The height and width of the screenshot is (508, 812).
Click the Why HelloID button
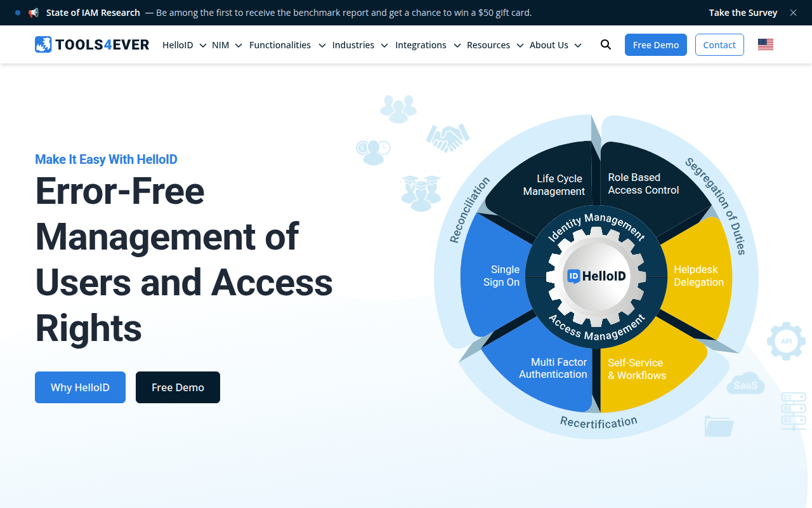point(80,387)
